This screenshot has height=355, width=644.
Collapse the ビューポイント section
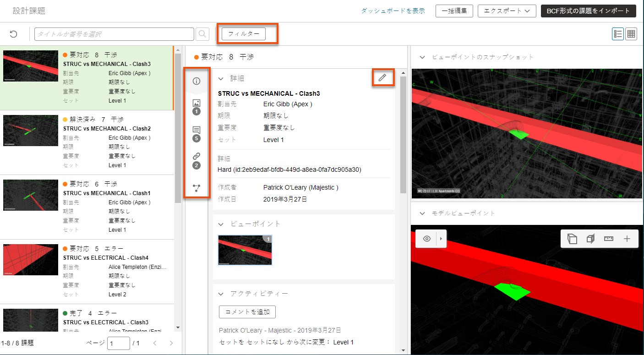221,224
